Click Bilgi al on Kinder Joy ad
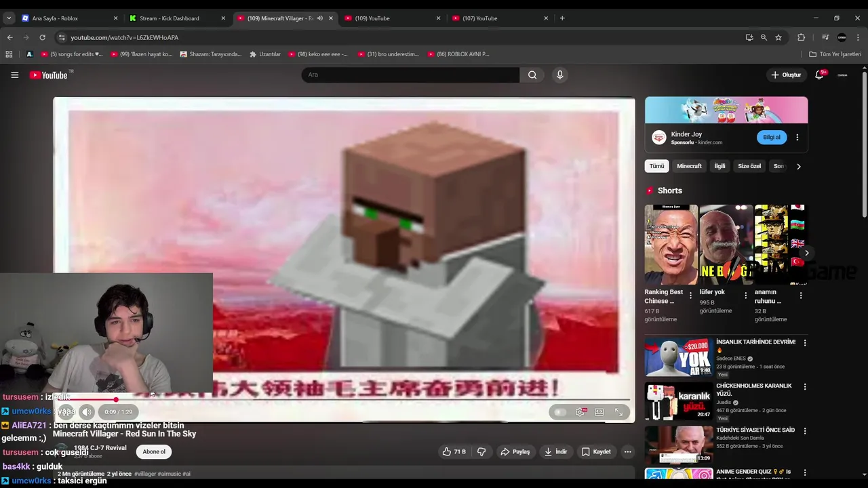This screenshot has height=488, width=868. pos(772,137)
